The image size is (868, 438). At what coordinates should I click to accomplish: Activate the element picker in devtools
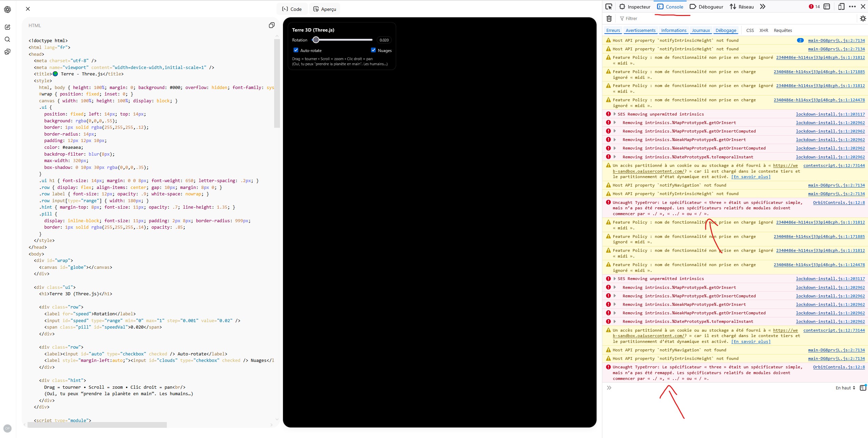pos(609,6)
